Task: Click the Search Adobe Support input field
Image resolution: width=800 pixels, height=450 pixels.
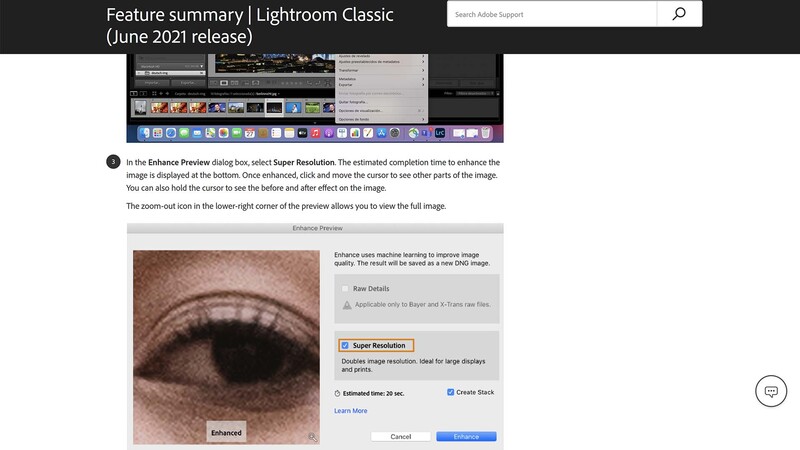Action: coord(552,14)
